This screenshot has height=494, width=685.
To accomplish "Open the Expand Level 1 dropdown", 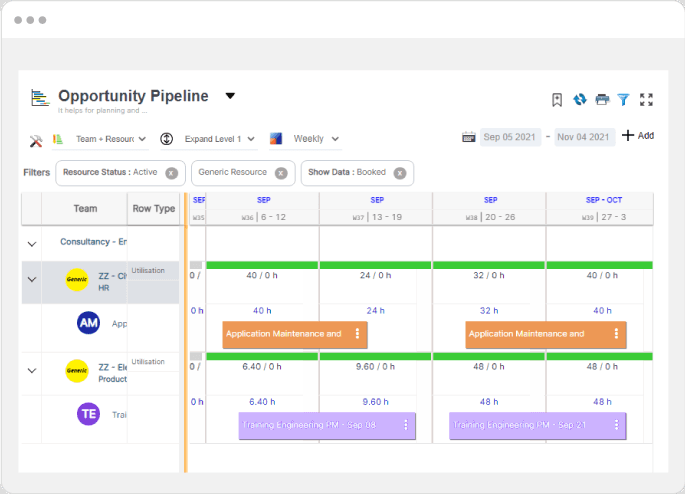I will 220,139.
